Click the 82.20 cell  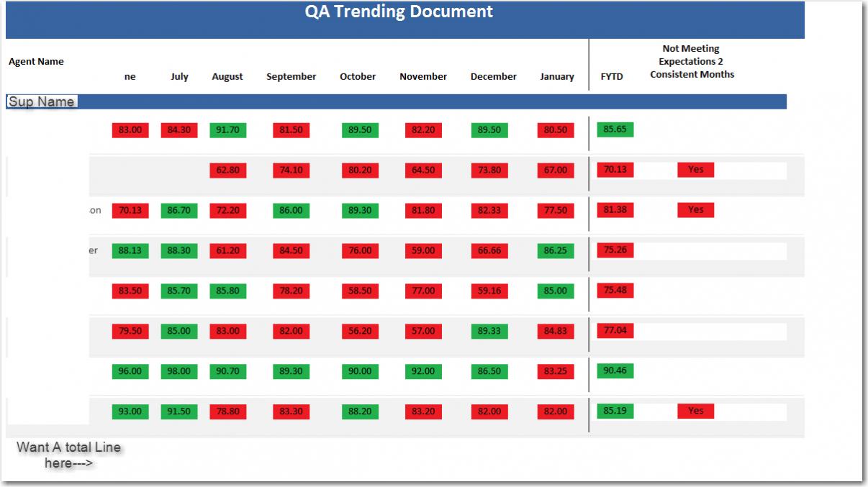click(423, 130)
